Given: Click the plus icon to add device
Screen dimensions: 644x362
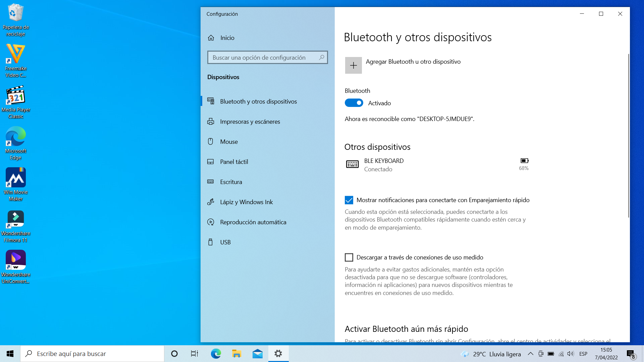Looking at the screenshot, I should [x=353, y=65].
